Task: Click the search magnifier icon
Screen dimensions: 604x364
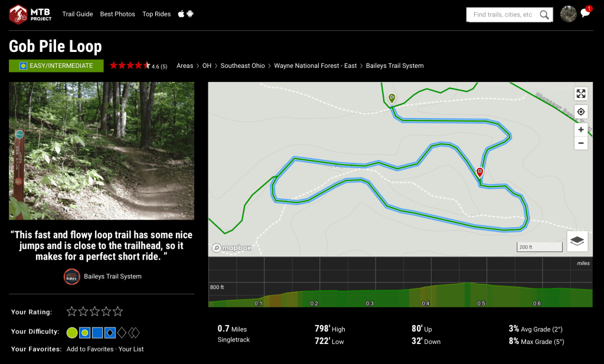Action: point(544,15)
